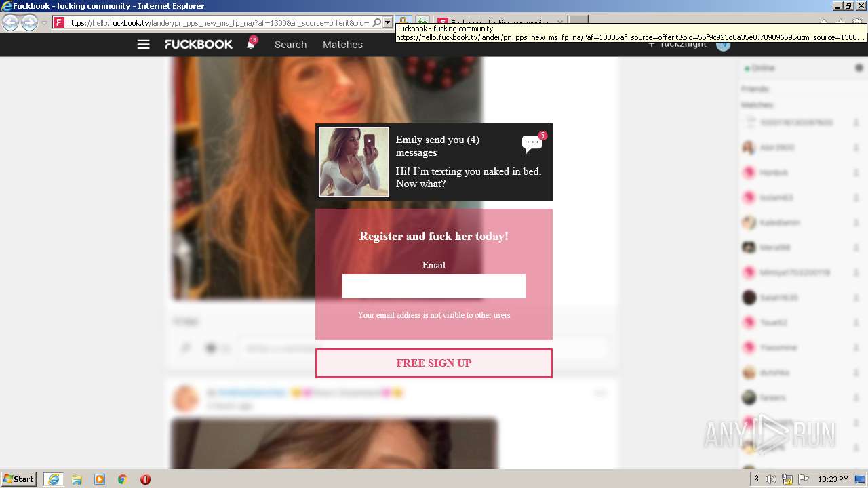Viewport: 868px width, 488px height.
Task: Click the action center flag icon
Action: pyautogui.click(x=804, y=479)
